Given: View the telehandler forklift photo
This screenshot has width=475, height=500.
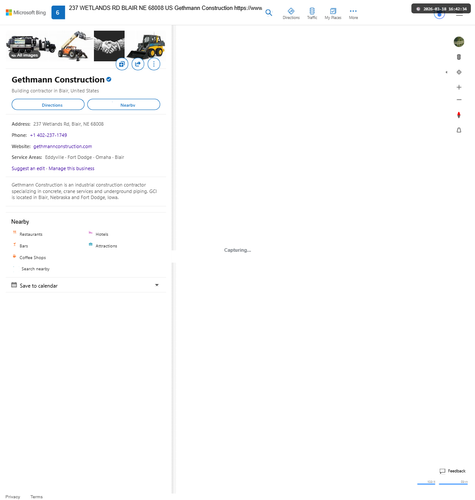Looking at the screenshot, I should coord(74,46).
